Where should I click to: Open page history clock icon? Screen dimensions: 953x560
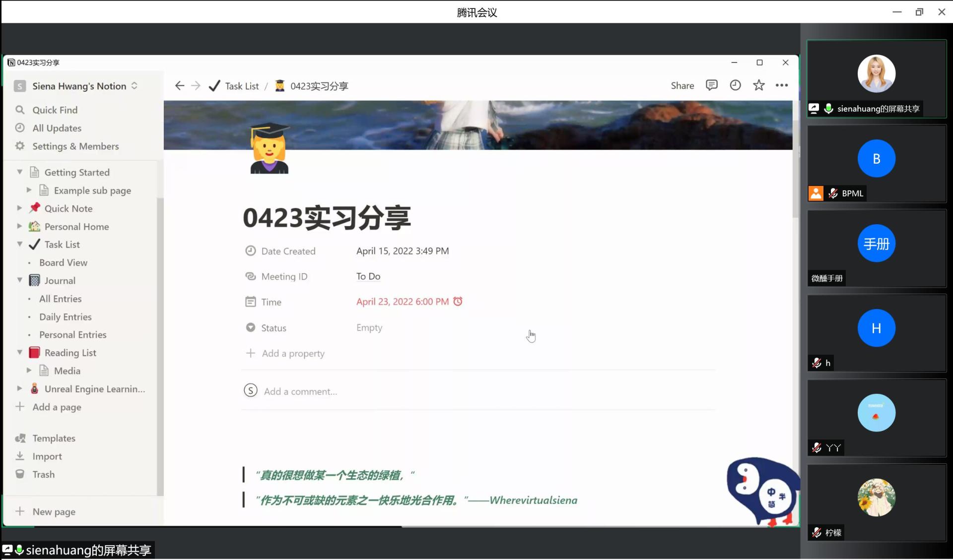point(735,85)
